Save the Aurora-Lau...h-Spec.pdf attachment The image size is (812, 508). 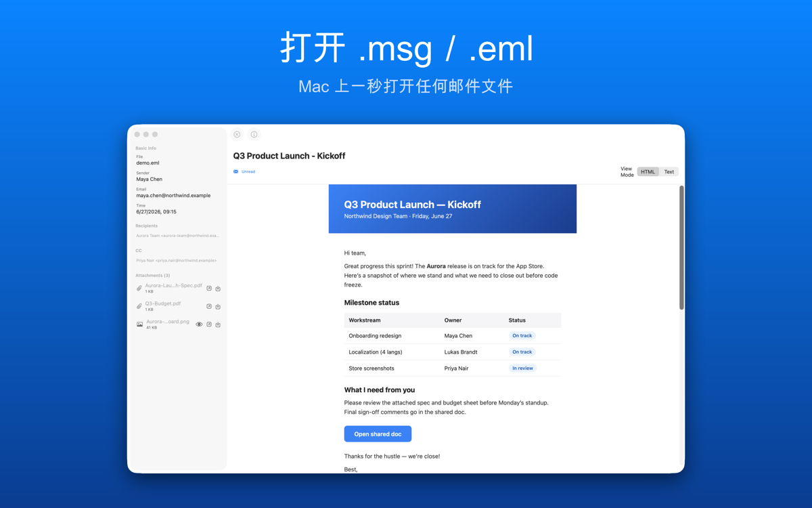pyautogui.click(x=218, y=289)
